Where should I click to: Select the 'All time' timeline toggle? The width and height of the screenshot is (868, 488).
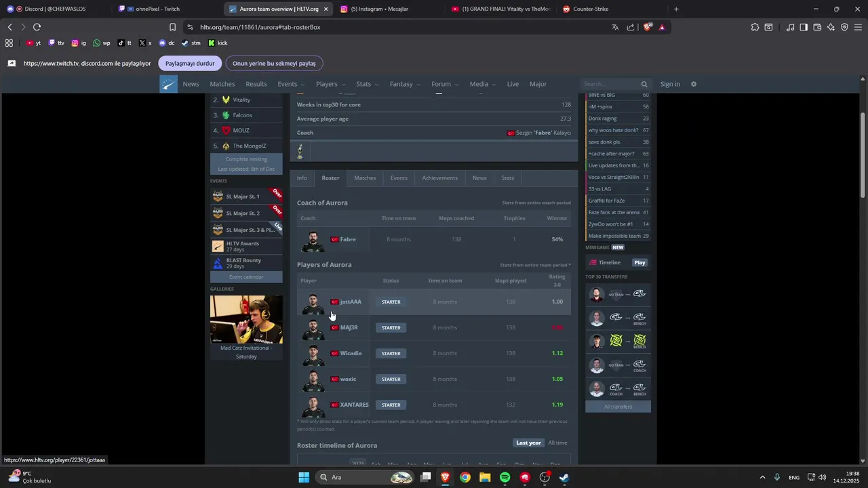[557, 443]
